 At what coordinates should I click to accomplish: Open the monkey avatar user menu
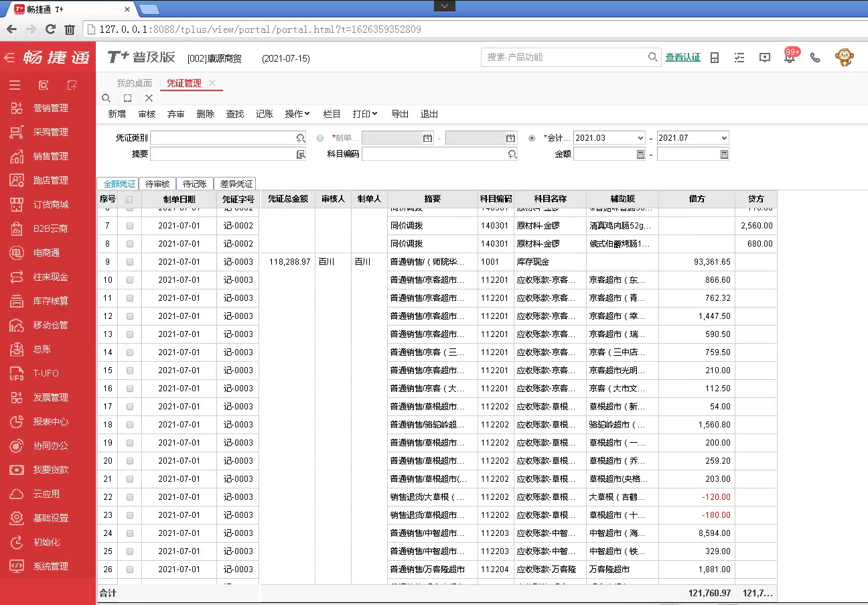pos(844,57)
